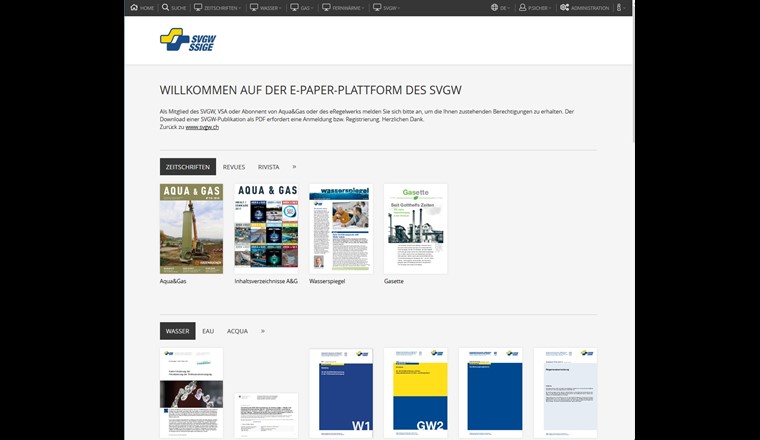Click the page's vertical scrollbar
The image size is (760, 440).
633,78
